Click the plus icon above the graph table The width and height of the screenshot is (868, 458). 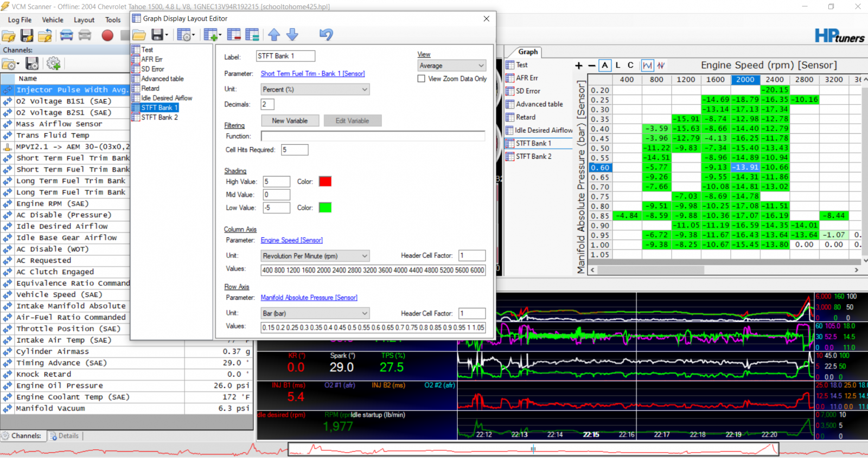pyautogui.click(x=579, y=66)
